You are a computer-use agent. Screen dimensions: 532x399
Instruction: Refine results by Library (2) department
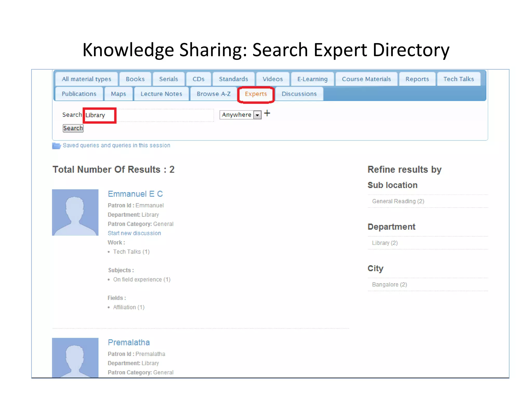pyautogui.click(x=385, y=243)
